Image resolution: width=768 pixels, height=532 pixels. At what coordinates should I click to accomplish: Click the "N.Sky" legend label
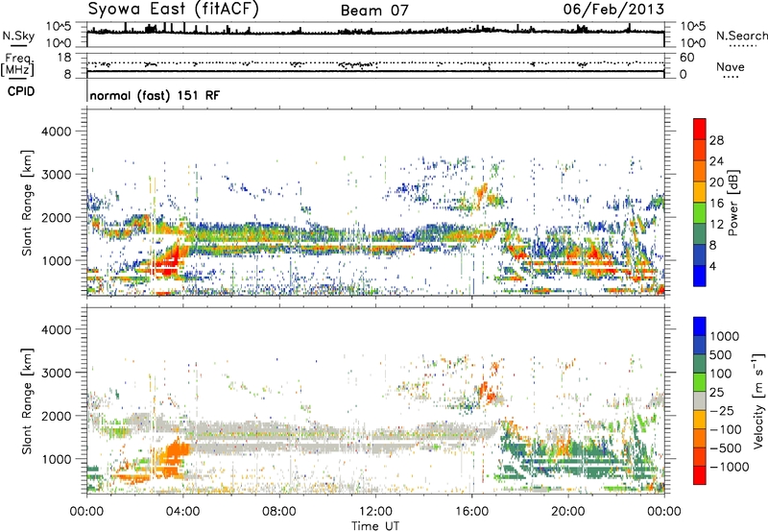[x=18, y=36]
